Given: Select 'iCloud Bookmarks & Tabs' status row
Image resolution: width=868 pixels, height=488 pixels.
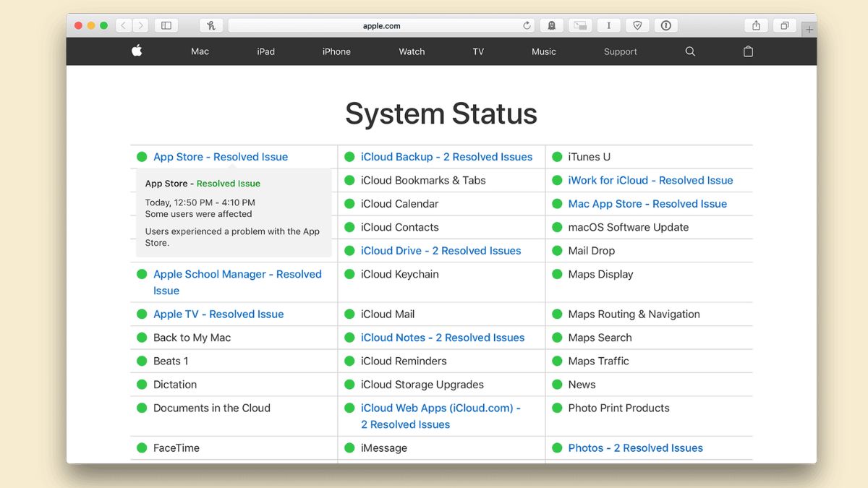Looking at the screenshot, I should tap(423, 180).
